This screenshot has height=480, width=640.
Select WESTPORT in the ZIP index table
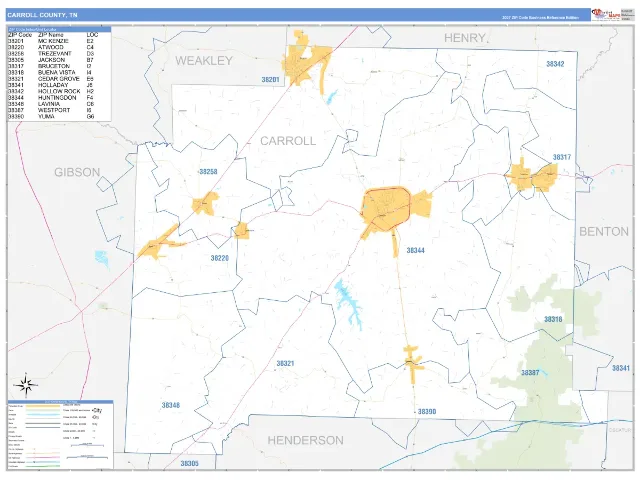coord(54,110)
